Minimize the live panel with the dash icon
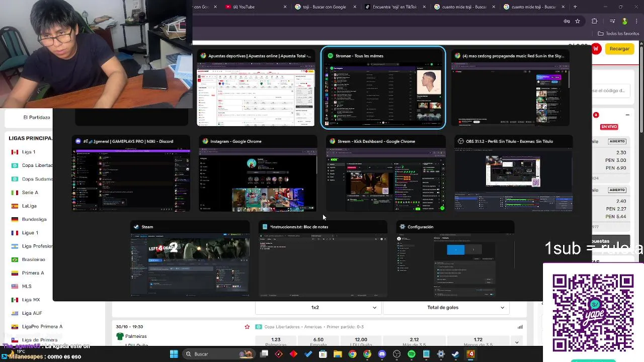644x362 pixels. coord(627,115)
